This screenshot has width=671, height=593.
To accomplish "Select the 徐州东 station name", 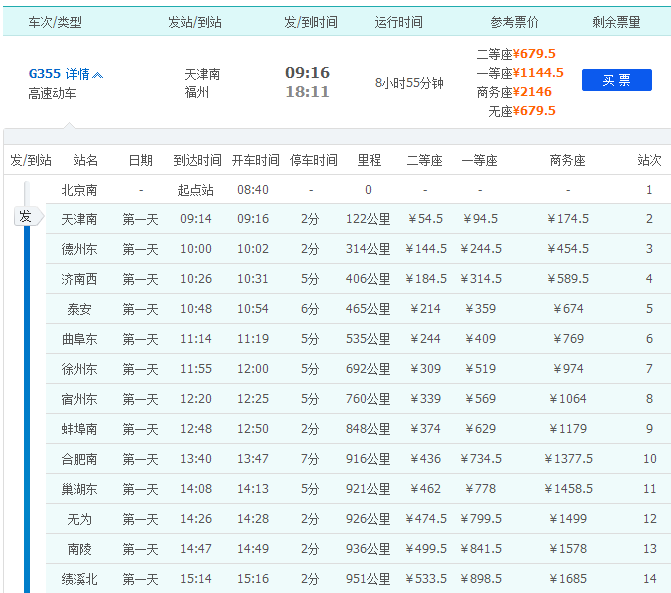I will coord(79,369).
